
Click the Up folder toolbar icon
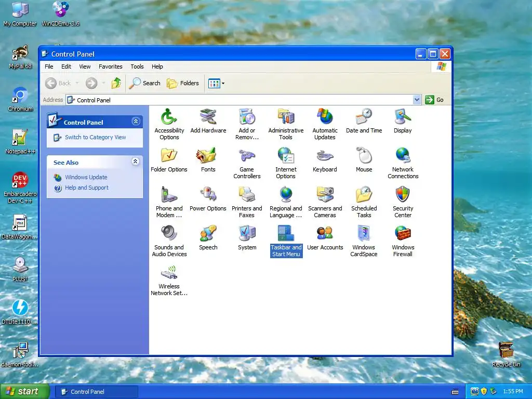(116, 83)
